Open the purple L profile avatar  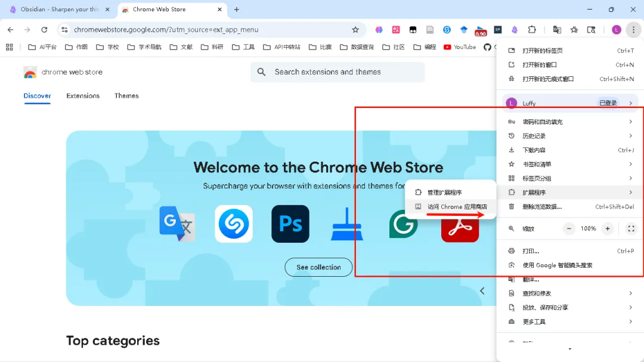click(616, 30)
